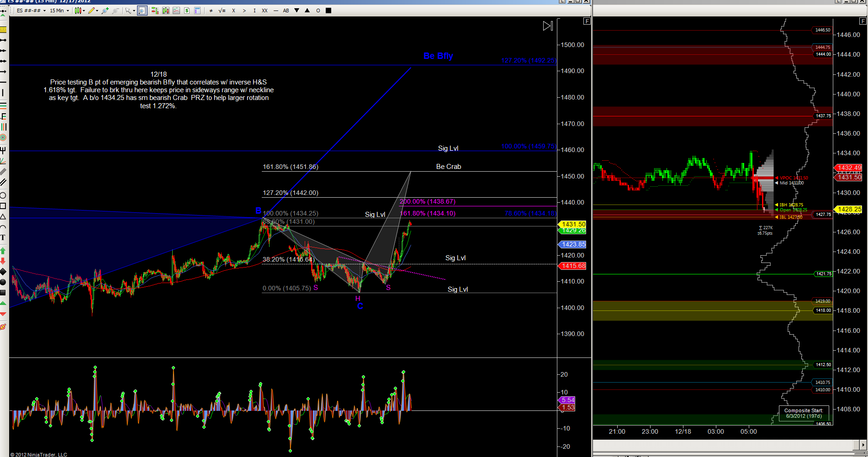
Task: Pick the green up arrow marker tool
Action: tap(3, 251)
